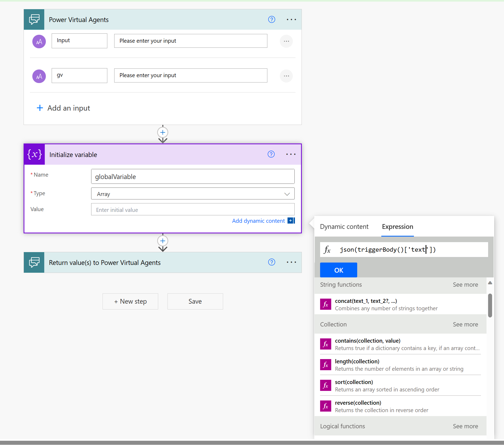Open the Return value(s) ellipsis menu
Image resolution: width=504 pixels, height=445 pixels.
coord(291,262)
